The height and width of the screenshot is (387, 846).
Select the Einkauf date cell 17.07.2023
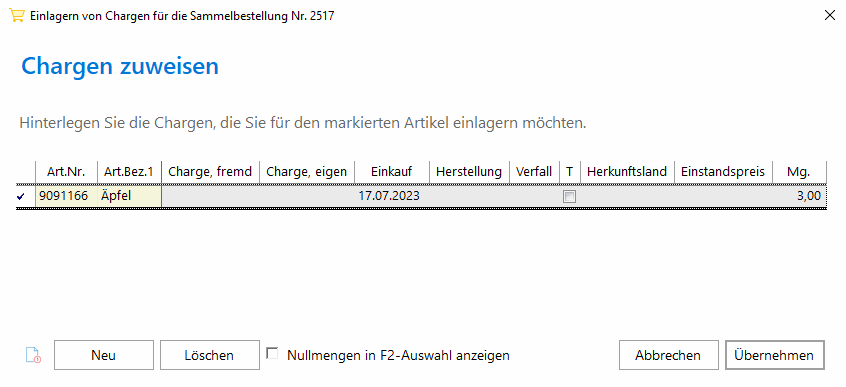coord(389,196)
